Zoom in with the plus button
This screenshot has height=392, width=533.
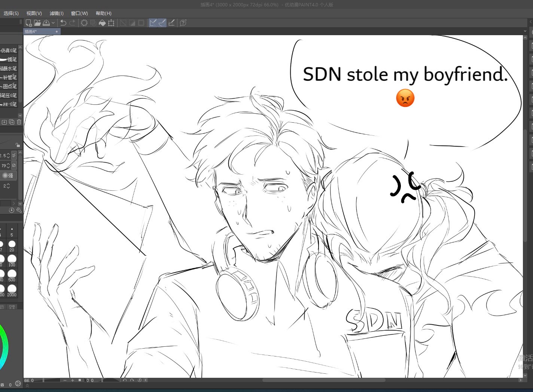click(73, 380)
